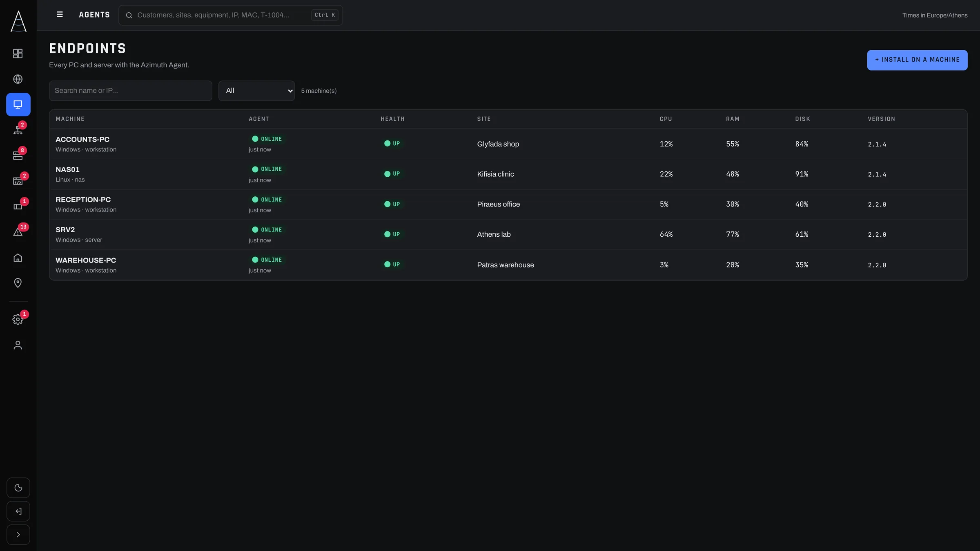
Task: Open the code window icon with badge 2
Action: (x=18, y=181)
